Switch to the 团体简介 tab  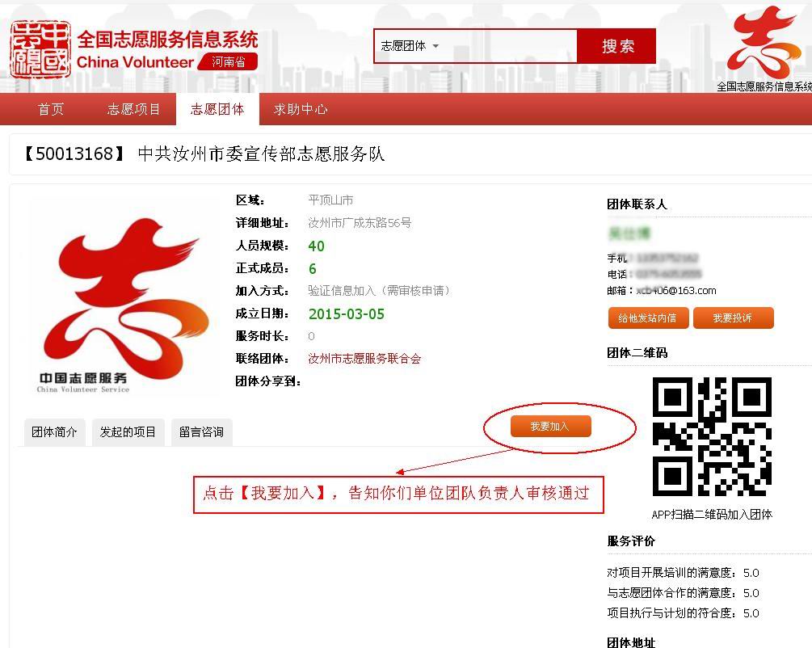[x=54, y=432]
